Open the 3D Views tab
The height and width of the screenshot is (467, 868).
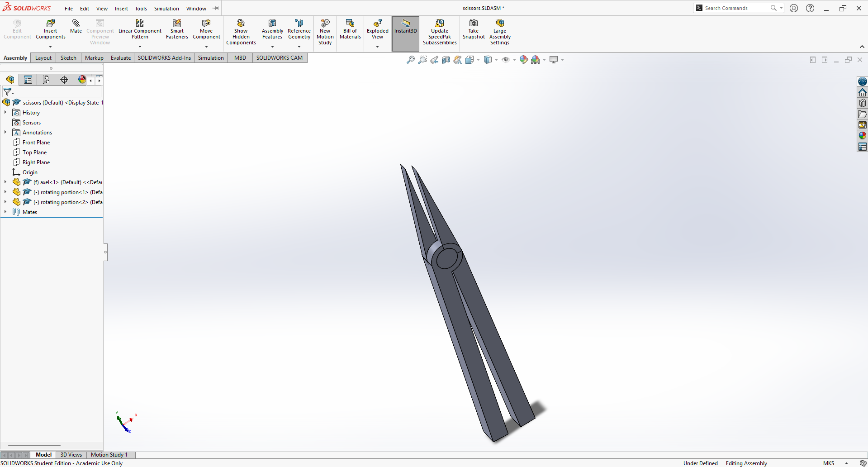(71, 455)
